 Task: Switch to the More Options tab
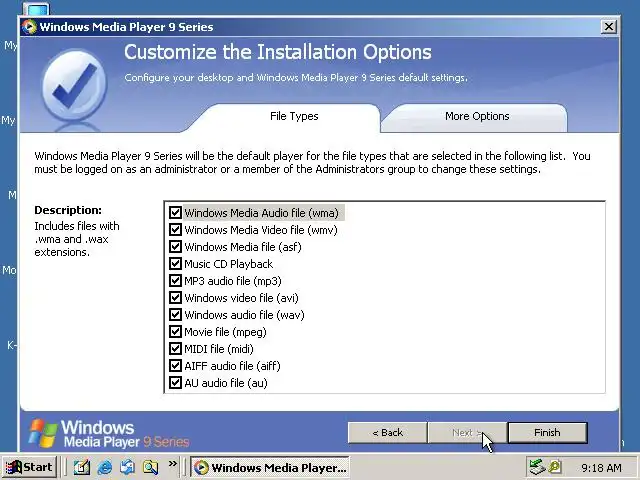click(x=477, y=117)
